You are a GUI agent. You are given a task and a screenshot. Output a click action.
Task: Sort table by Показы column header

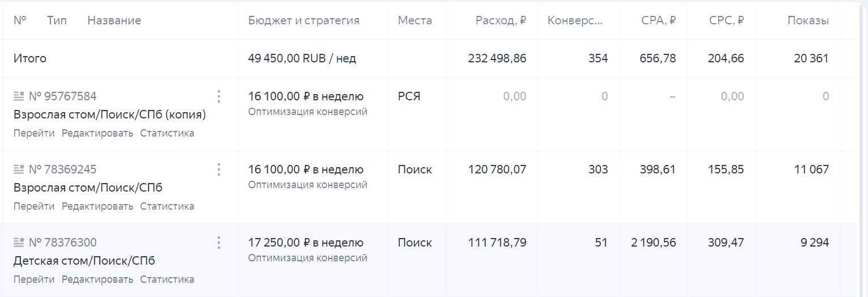(x=808, y=21)
